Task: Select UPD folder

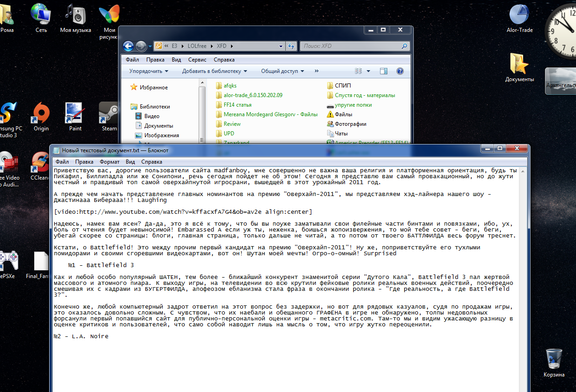Action: coord(225,134)
